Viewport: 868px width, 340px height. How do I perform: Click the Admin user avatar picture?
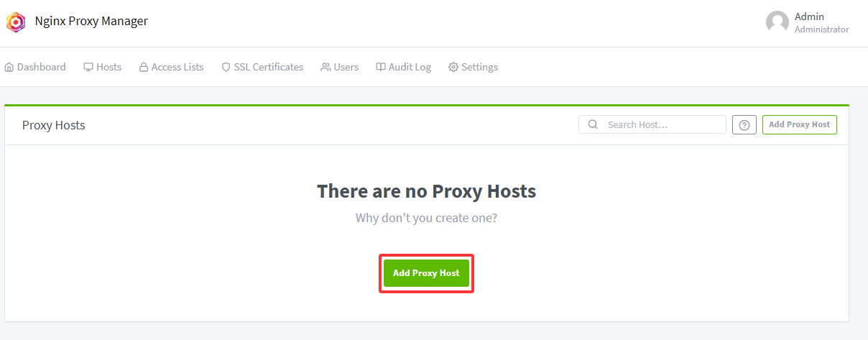click(x=777, y=22)
